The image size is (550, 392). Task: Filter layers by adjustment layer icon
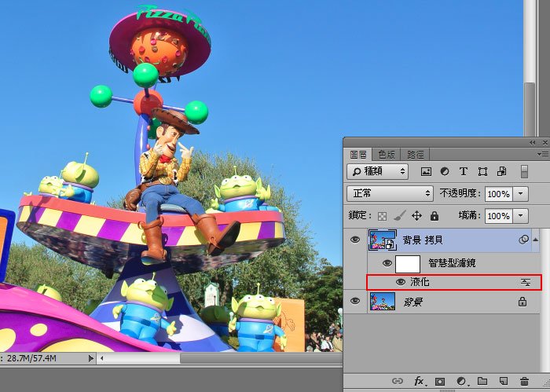(x=445, y=171)
